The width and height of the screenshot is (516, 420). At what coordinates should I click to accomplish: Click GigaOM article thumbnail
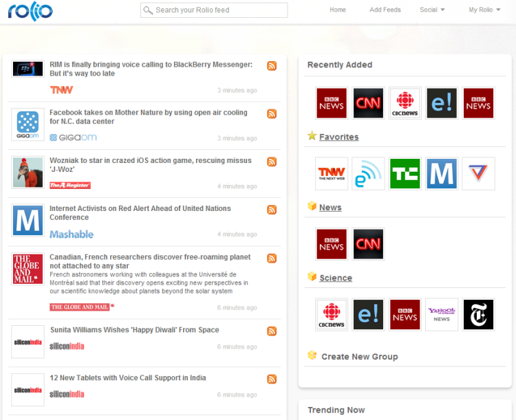[28, 124]
